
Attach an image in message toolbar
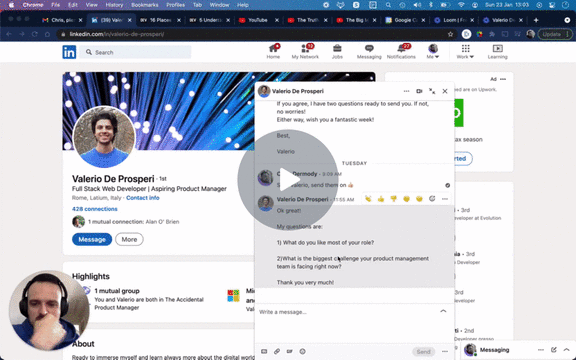(x=264, y=352)
